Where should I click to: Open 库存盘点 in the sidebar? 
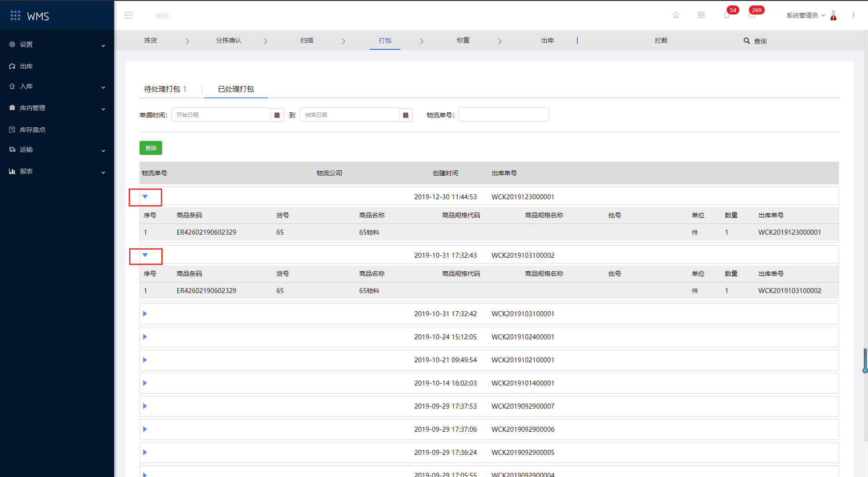click(x=33, y=130)
